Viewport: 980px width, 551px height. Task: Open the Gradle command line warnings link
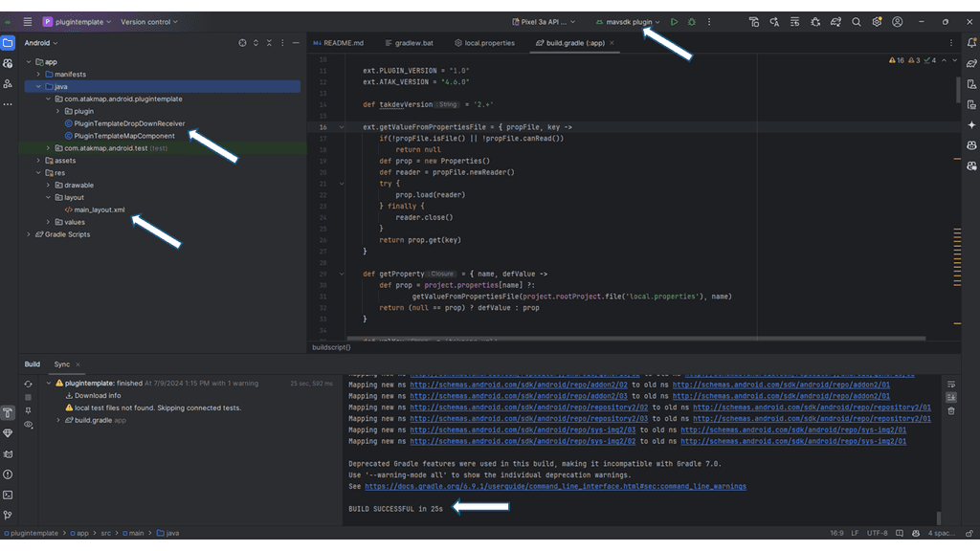pyautogui.click(x=555, y=486)
